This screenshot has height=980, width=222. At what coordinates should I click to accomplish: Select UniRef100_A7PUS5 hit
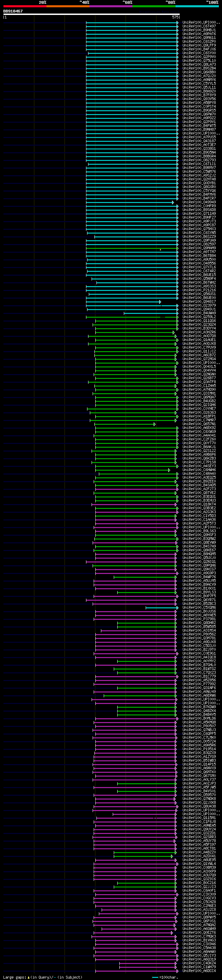coord(199,137)
